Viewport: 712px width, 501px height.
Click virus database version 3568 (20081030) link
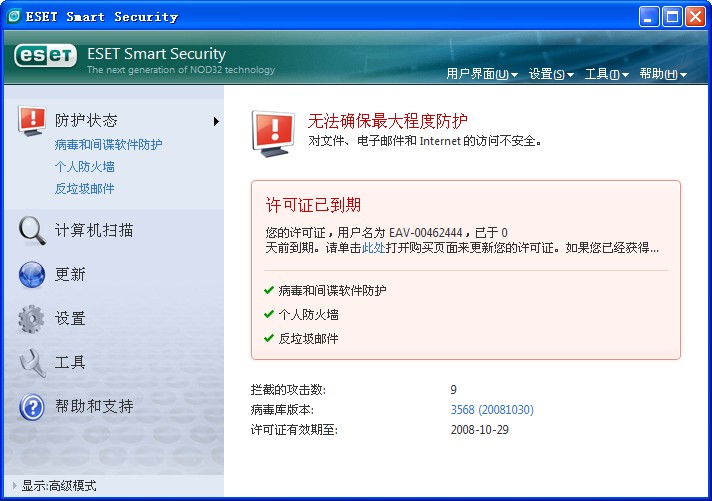(492, 410)
